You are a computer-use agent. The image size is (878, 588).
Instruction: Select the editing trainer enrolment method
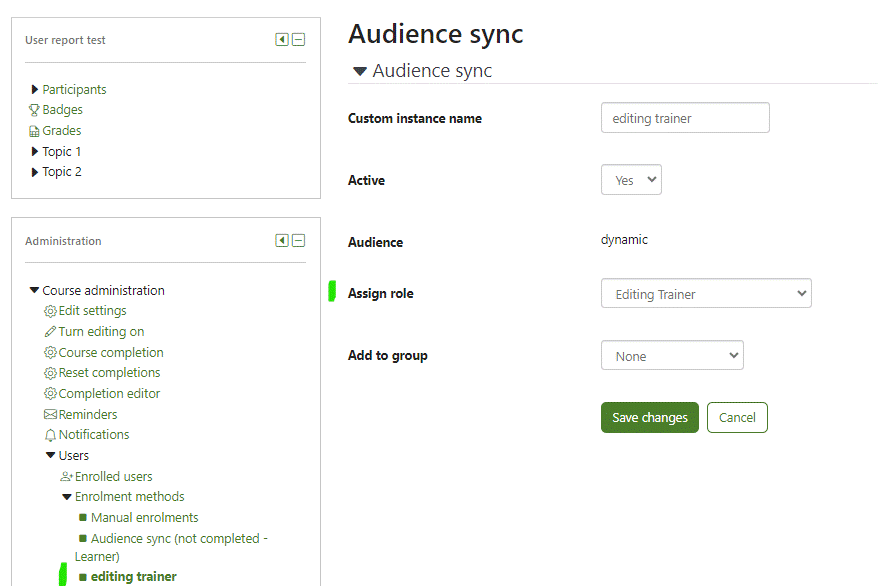[134, 577]
